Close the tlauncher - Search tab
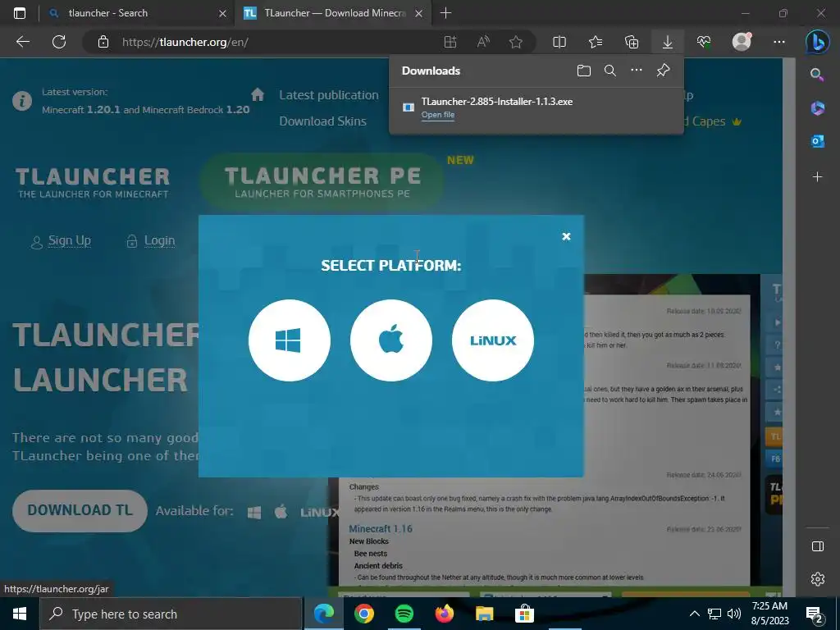840x630 pixels. point(223,13)
